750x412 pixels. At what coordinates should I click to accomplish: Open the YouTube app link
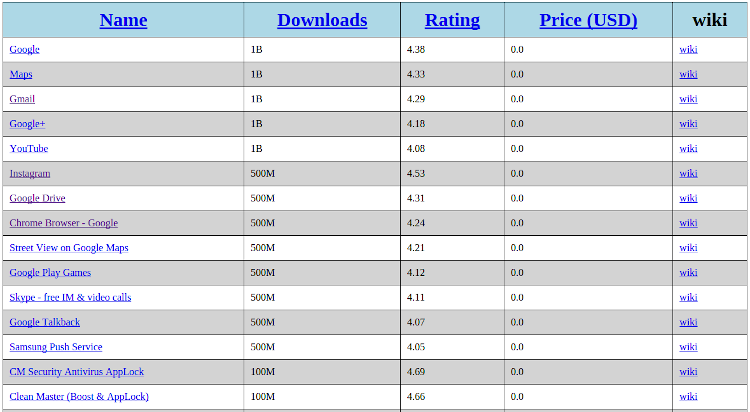pyautogui.click(x=29, y=149)
